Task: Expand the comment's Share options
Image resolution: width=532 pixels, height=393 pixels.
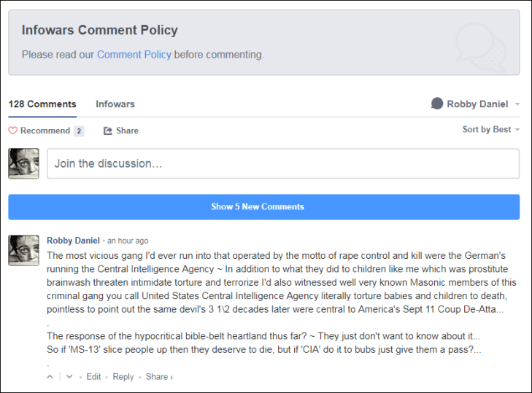Action: (159, 377)
